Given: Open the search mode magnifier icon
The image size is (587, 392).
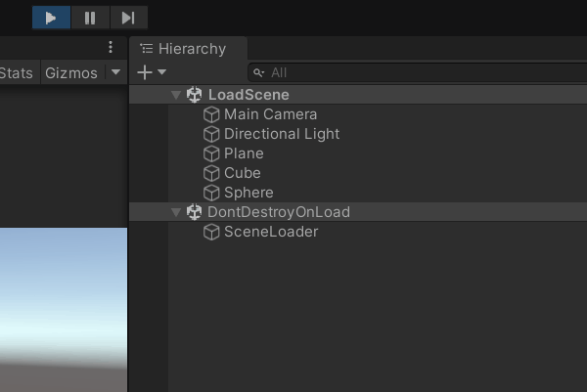Looking at the screenshot, I should coord(258,72).
